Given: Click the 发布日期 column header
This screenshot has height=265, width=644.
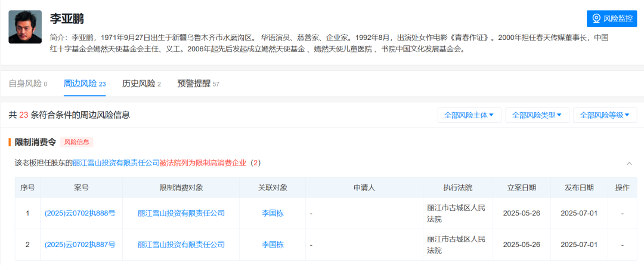Looking at the screenshot, I should click(579, 188).
